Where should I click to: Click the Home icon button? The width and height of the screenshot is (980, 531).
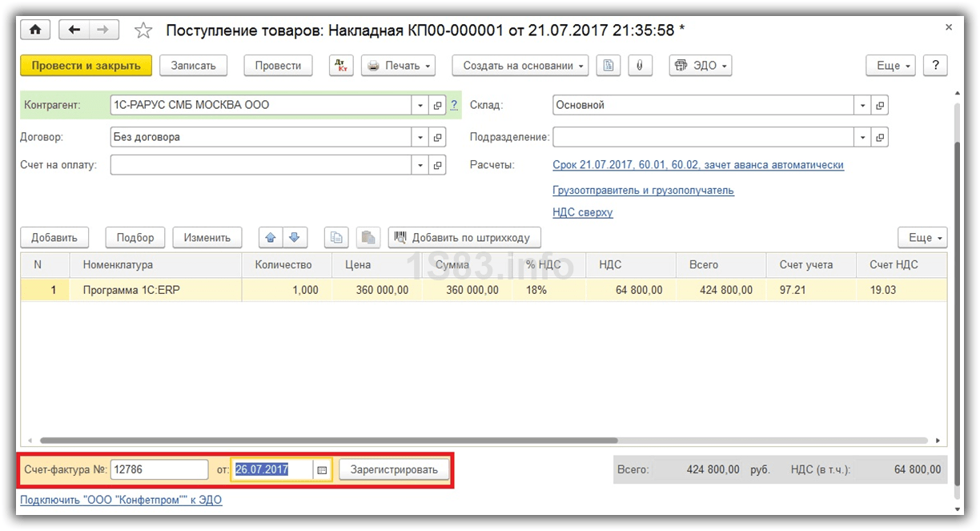[35, 30]
